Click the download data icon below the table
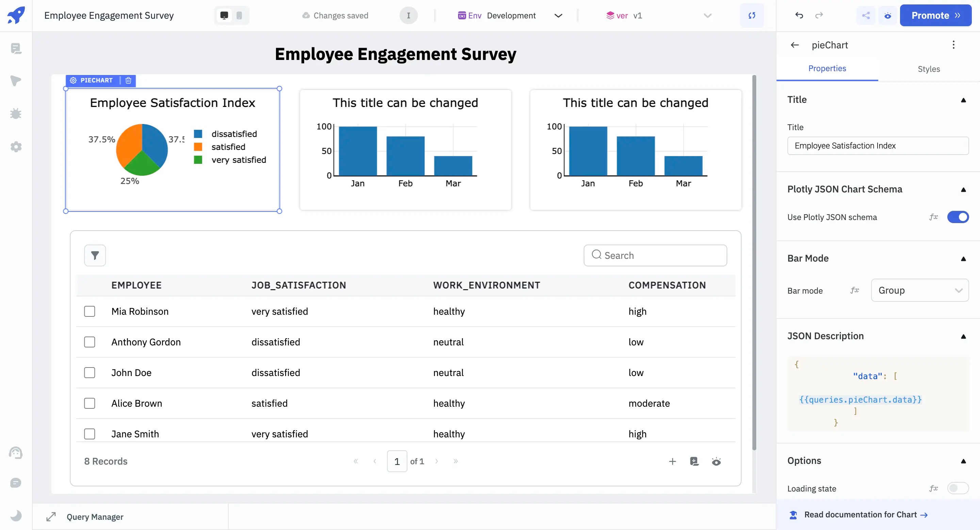The height and width of the screenshot is (530, 980). click(x=694, y=461)
